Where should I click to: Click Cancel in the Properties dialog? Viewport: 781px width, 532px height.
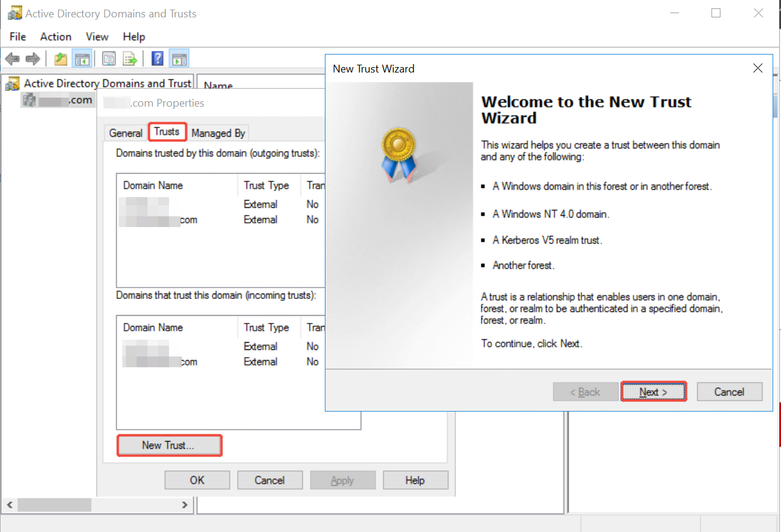pyautogui.click(x=270, y=480)
